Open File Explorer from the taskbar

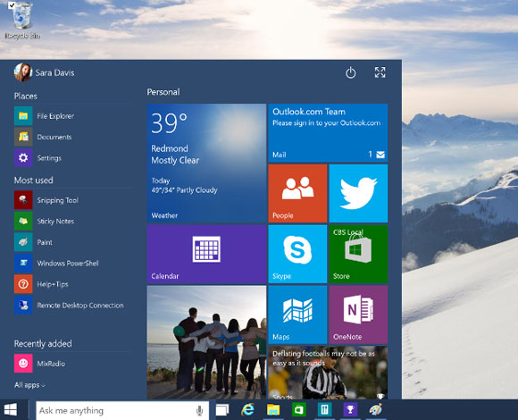pyautogui.click(x=273, y=410)
